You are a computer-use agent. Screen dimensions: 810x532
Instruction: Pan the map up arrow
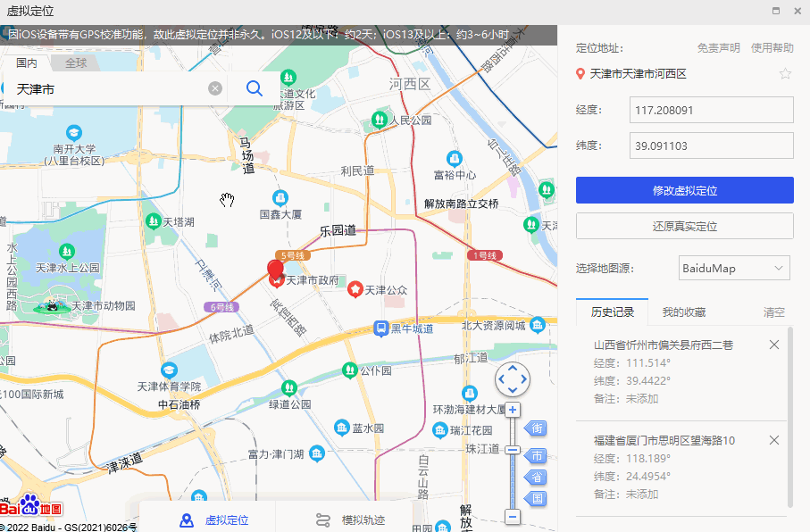pyautogui.click(x=513, y=369)
